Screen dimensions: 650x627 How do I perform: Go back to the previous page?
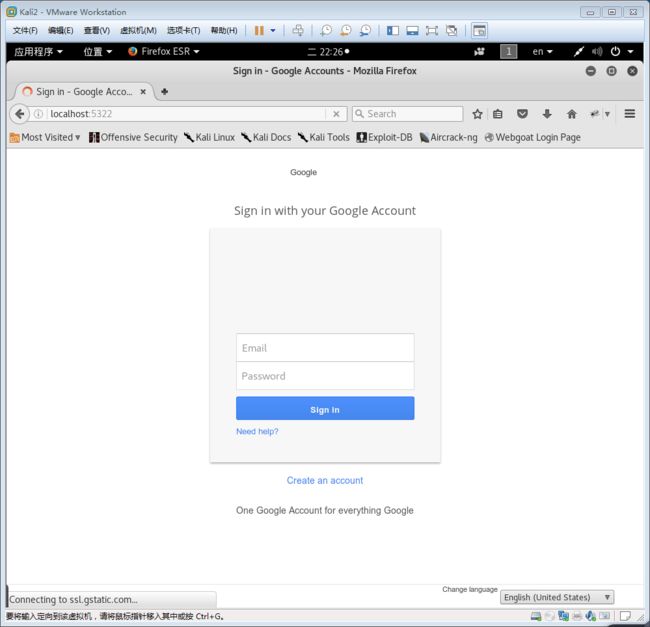[x=19, y=114]
